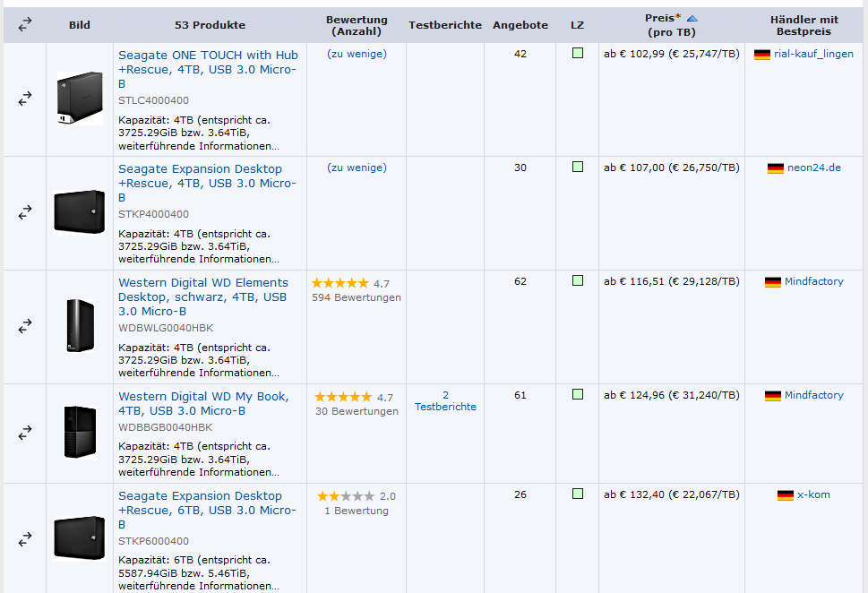Click the '1 Bewertung' text
Screen dimensions: 868x593
coord(357,511)
